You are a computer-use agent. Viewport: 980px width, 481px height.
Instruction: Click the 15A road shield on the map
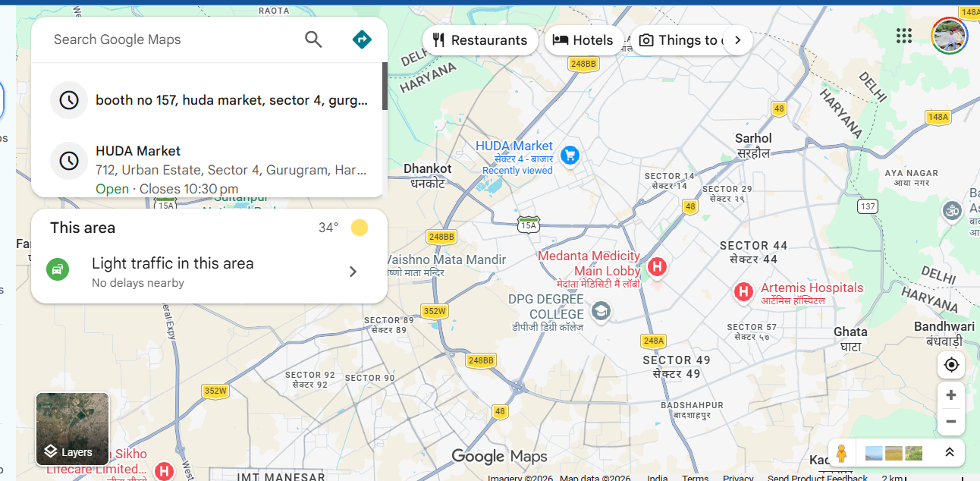click(x=529, y=223)
